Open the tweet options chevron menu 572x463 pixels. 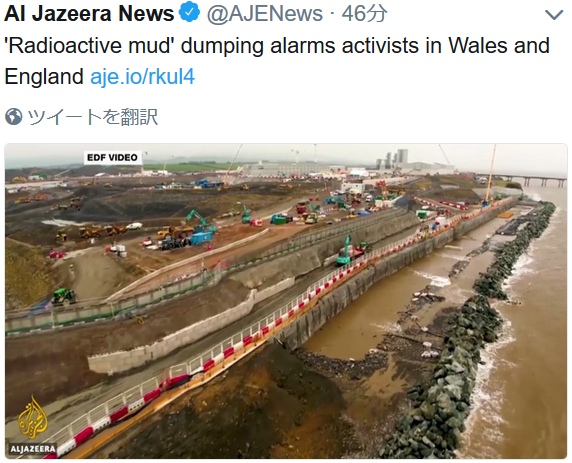click(x=554, y=15)
